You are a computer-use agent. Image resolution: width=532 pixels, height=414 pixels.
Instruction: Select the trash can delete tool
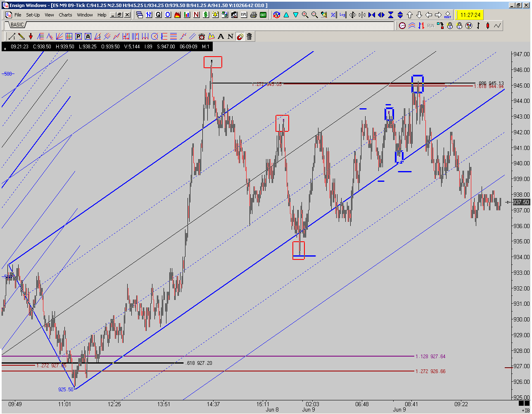[x=249, y=36]
